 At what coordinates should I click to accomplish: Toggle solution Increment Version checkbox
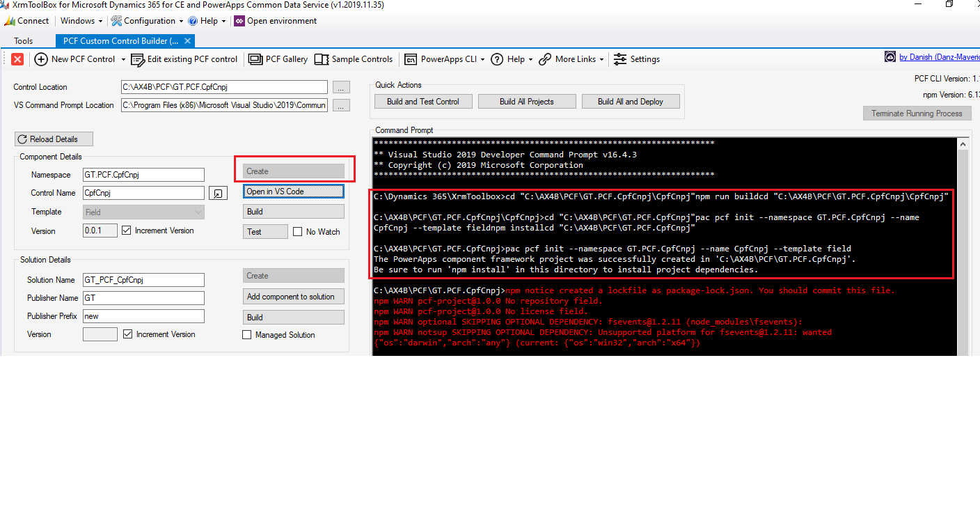tap(127, 334)
